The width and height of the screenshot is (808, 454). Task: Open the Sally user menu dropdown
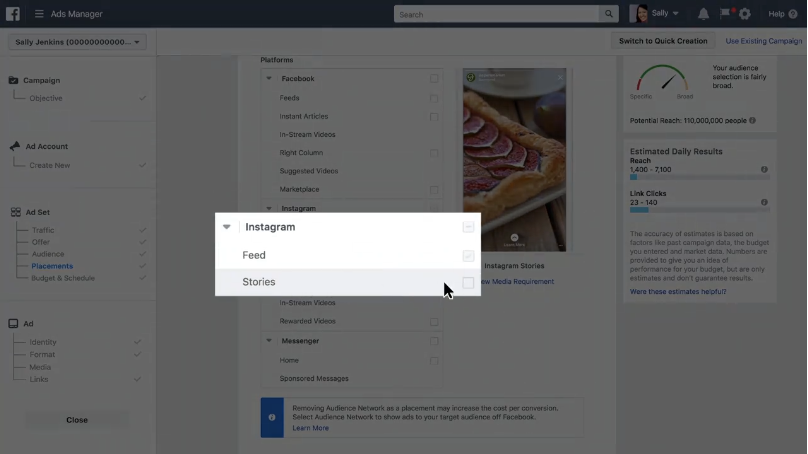[676, 13]
